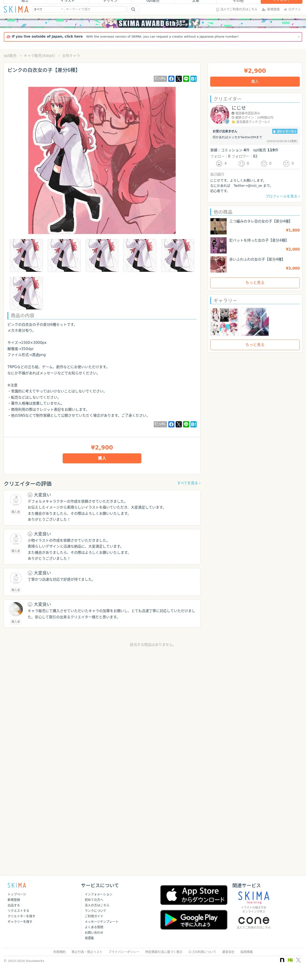
Task: Click ログイン in header
Action: point(292,9)
